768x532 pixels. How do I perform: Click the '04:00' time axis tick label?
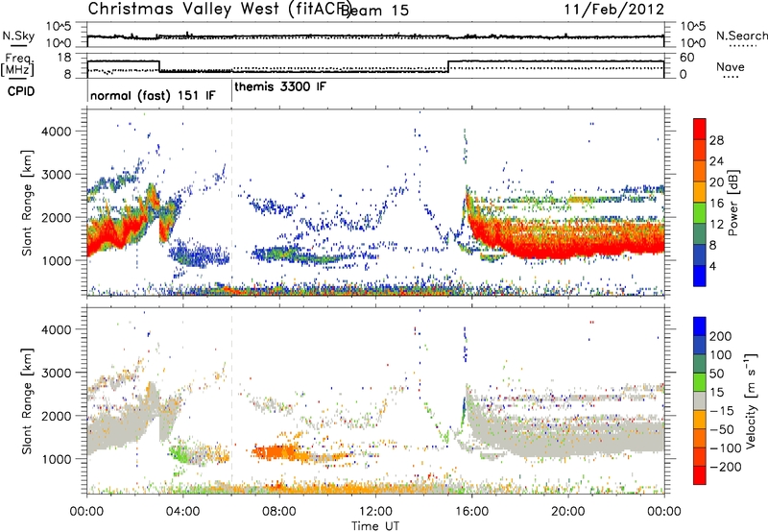point(183,512)
